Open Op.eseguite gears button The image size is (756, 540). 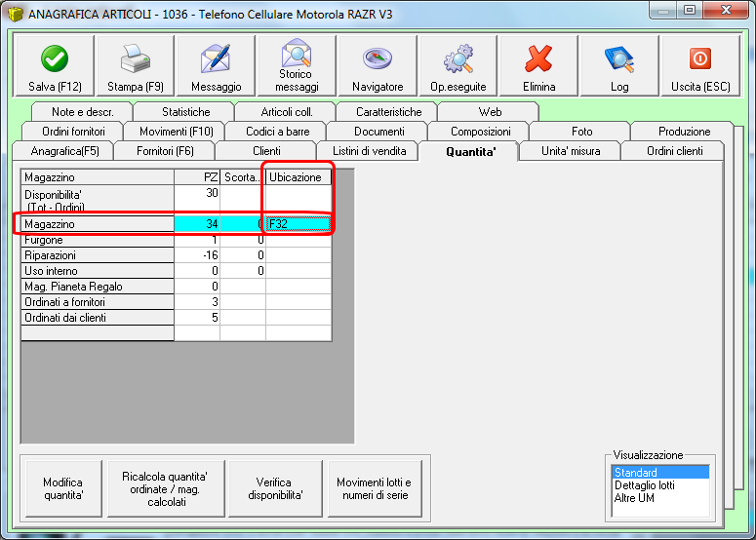coord(458,65)
